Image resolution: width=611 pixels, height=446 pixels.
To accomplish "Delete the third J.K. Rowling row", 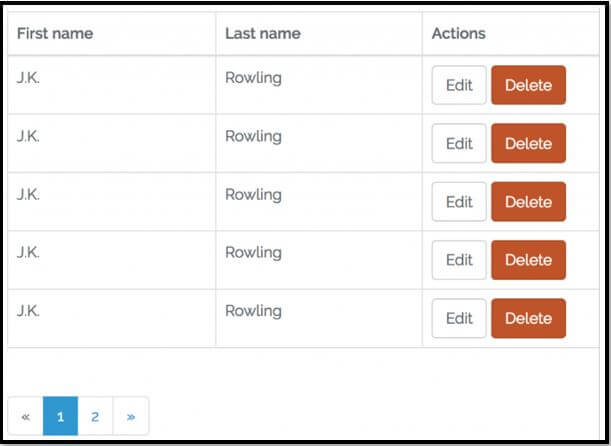I will tap(528, 202).
